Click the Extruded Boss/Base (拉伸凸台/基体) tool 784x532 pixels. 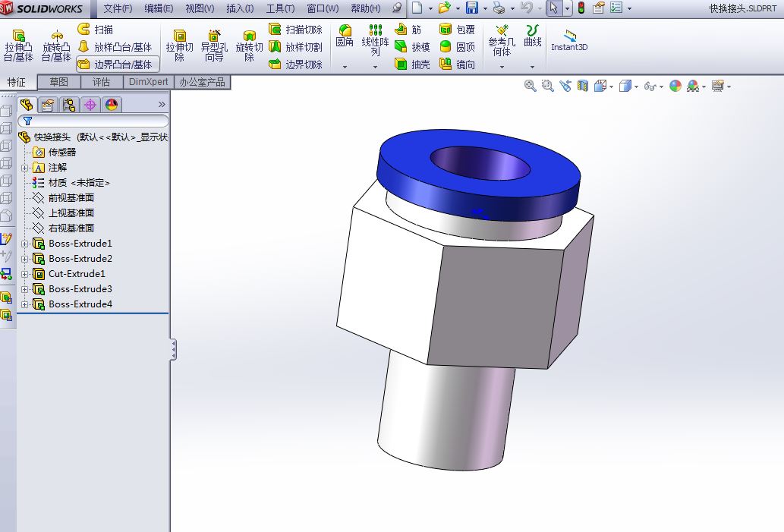18,46
